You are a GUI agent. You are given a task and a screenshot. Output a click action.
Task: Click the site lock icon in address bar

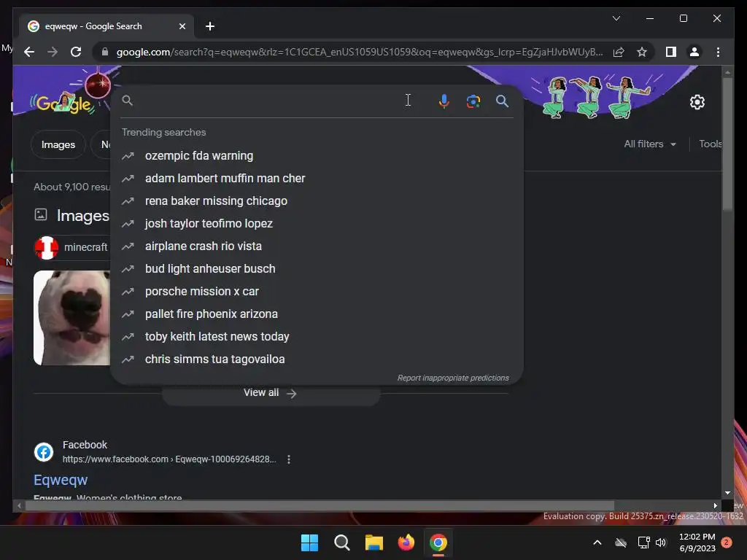105,52
